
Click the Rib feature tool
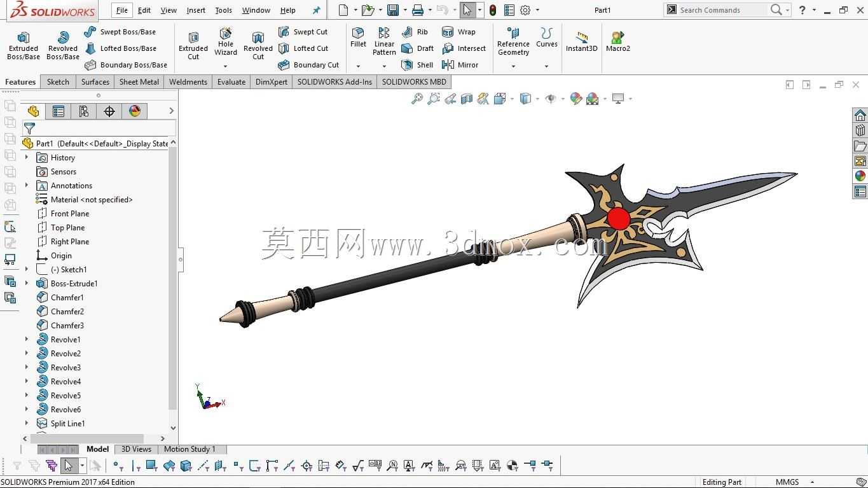coord(415,32)
